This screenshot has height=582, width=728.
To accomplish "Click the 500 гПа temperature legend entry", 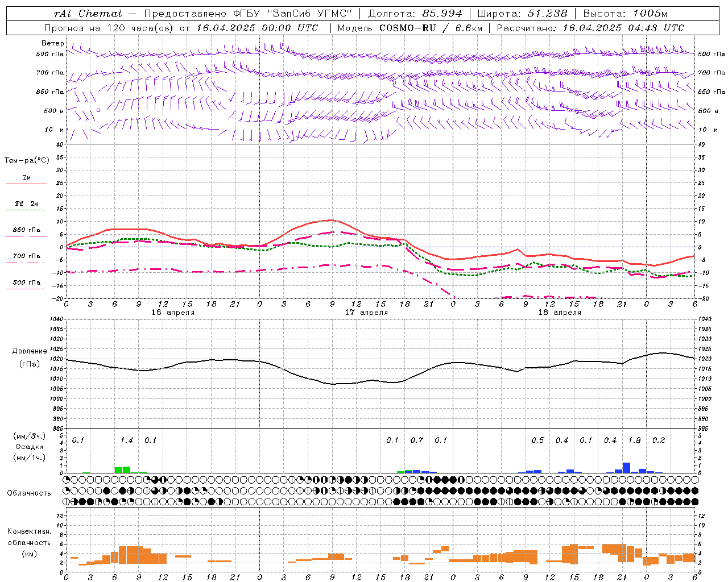I will (27, 282).
